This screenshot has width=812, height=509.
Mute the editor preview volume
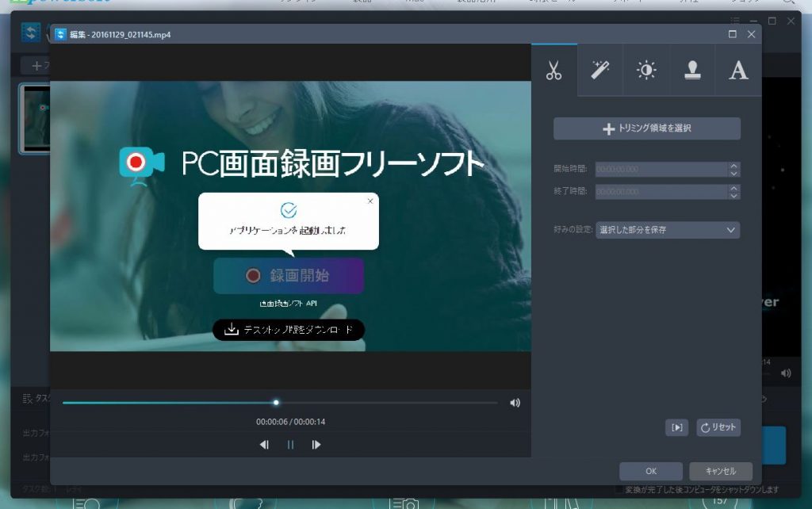[x=515, y=403]
